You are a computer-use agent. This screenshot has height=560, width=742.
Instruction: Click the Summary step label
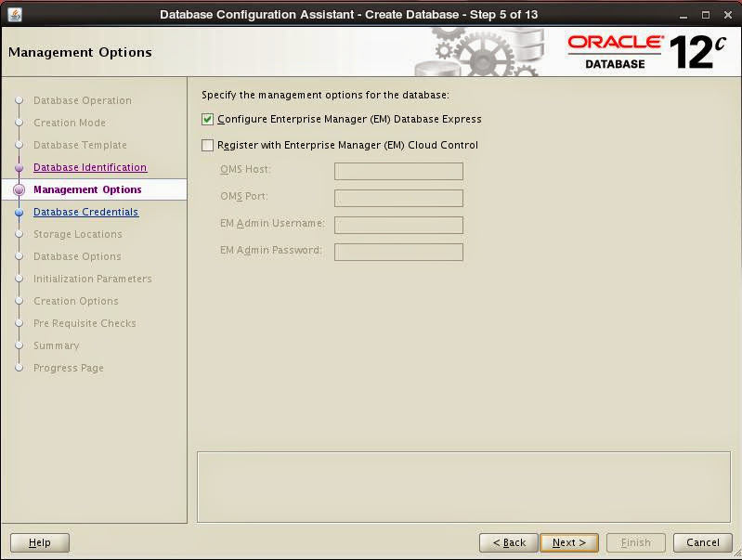(x=57, y=345)
